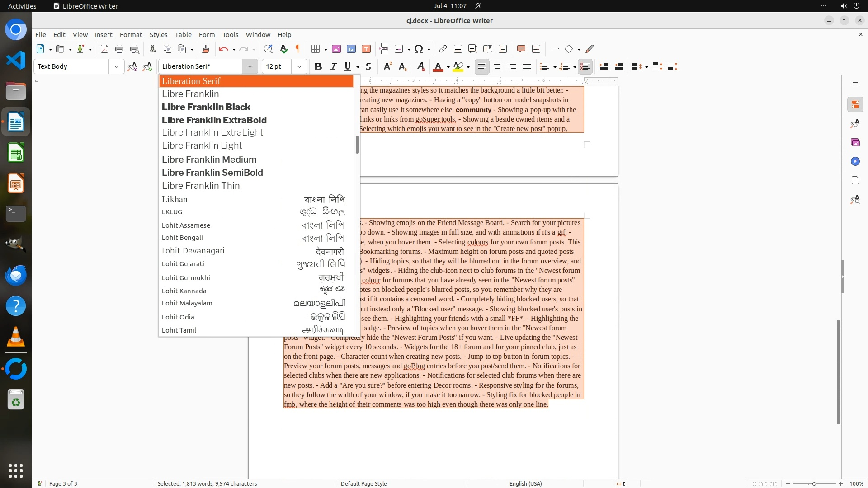Open the paragraph style dropdown arrow
Image resolution: width=868 pixels, height=488 pixels.
click(x=116, y=66)
